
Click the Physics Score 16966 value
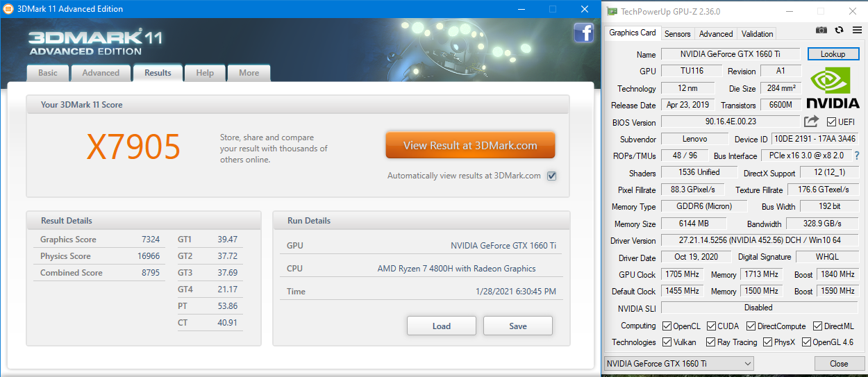point(148,256)
